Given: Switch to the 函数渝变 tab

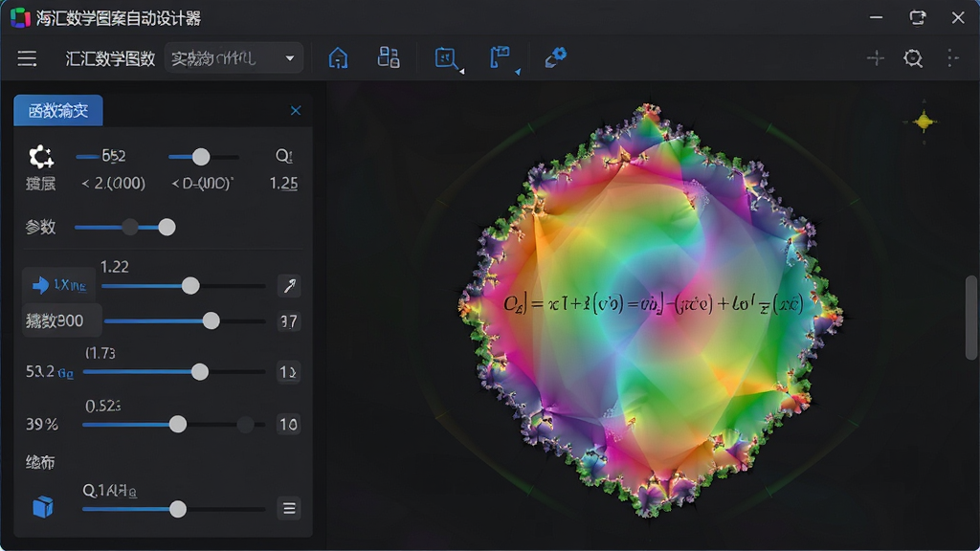Looking at the screenshot, I should 58,111.
